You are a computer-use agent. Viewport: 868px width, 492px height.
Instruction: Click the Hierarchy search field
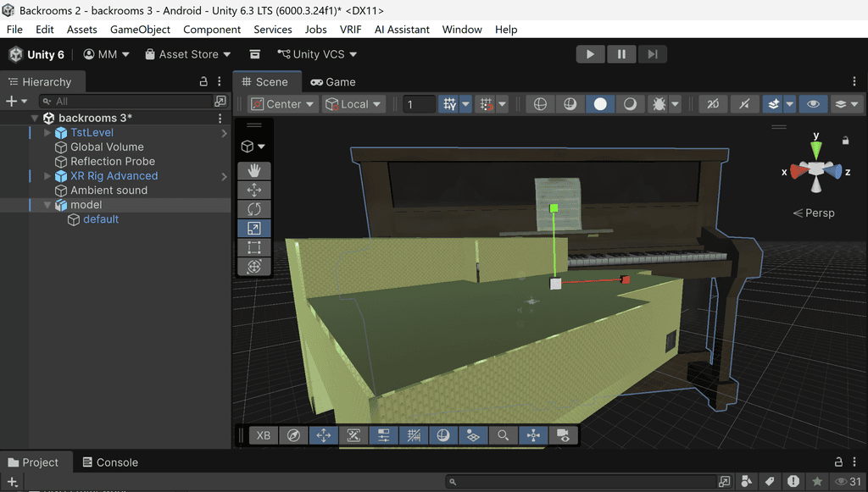[125, 101]
